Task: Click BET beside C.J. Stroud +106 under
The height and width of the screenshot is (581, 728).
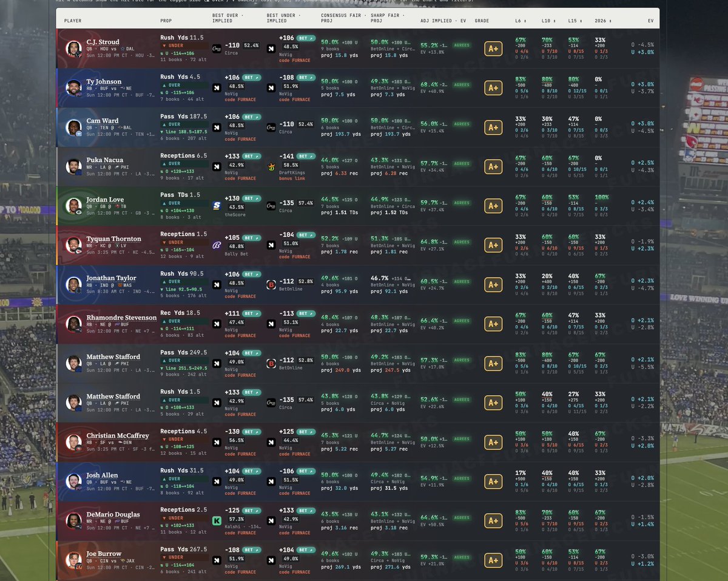Action: pos(306,38)
